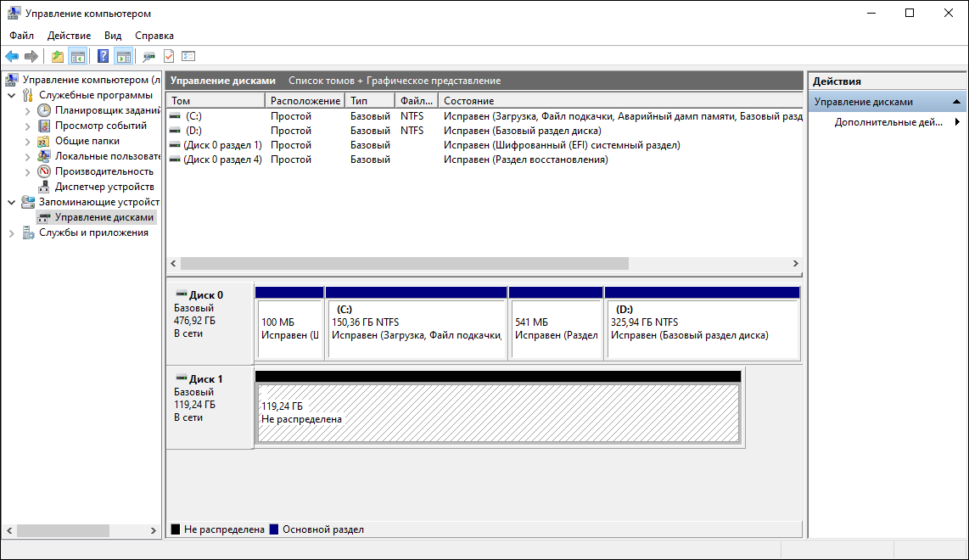Viewport: 969px width, 560px height.
Task: Expand the Планировщик заданий node
Action: tap(28, 110)
